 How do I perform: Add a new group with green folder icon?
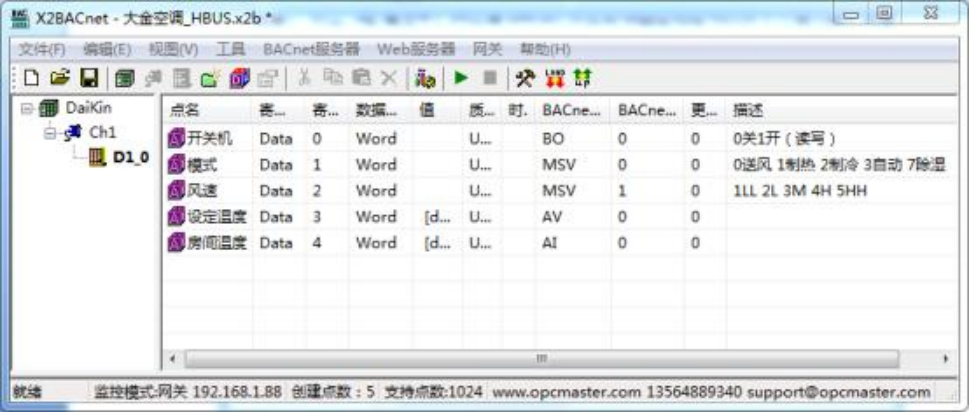pyautogui.click(x=210, y=78)
